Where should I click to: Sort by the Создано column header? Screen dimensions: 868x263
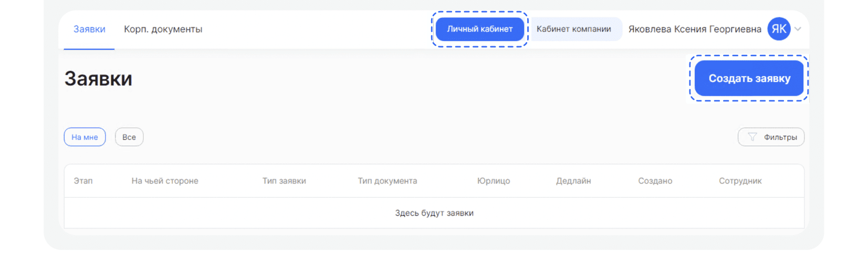[655, 181]
